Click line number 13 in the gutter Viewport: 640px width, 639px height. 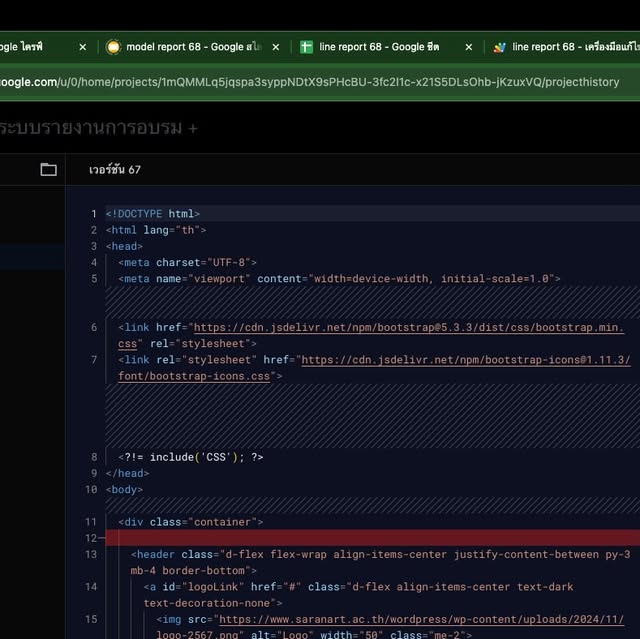pos(91,555)
